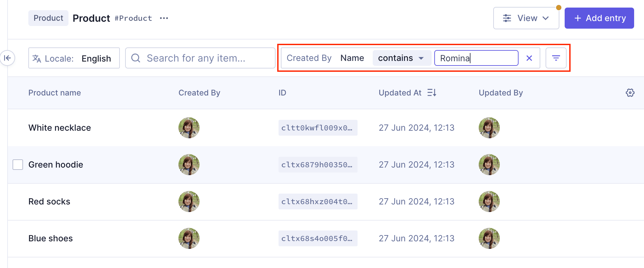Click the add filter icon button
Viewport: 644px width, 268px height.
click(556, 58)
